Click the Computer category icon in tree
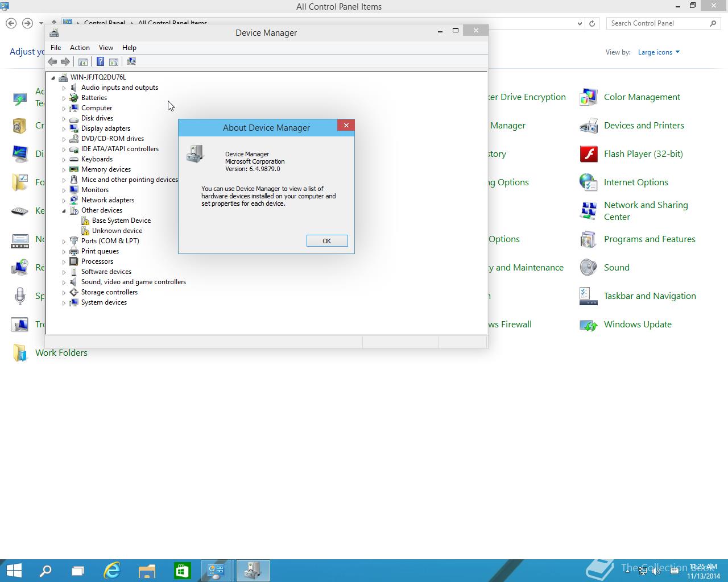 click(74, 108)
